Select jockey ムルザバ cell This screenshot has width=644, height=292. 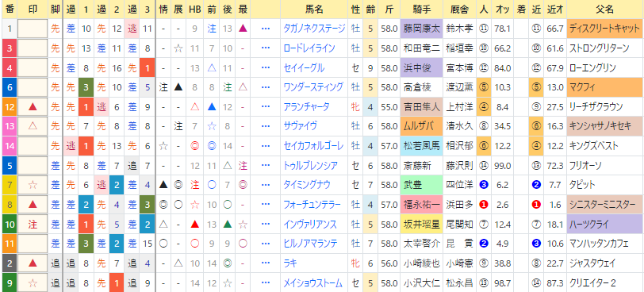(x=422, y=126)
